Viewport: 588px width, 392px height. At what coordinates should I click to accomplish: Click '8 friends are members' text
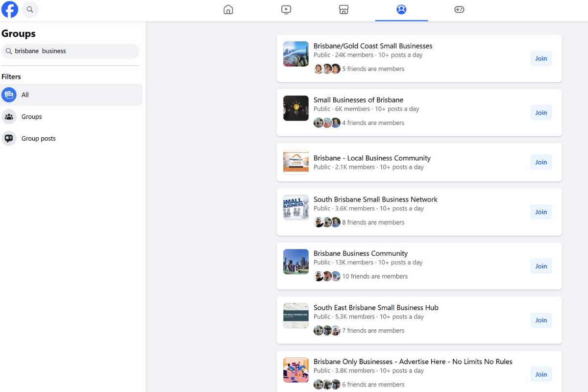tap(373, 222)
